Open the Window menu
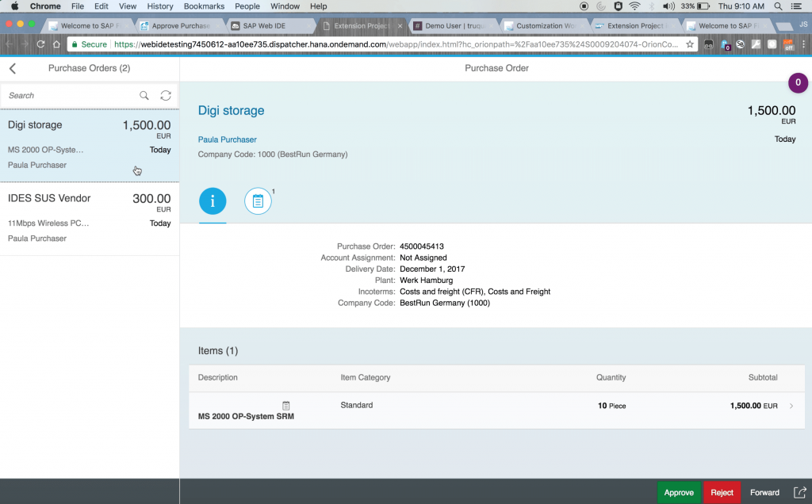This screenshot has height=504, width=812. (285, 6)
